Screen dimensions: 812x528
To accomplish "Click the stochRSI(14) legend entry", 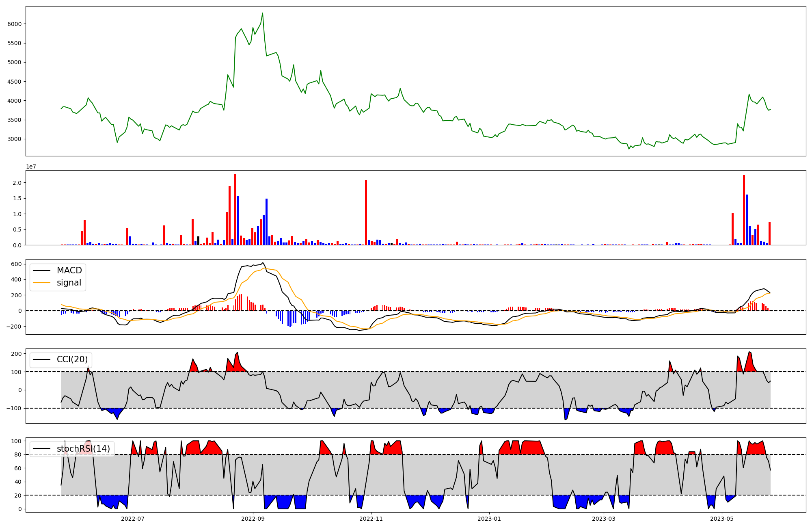I will [x=83, y=449].
